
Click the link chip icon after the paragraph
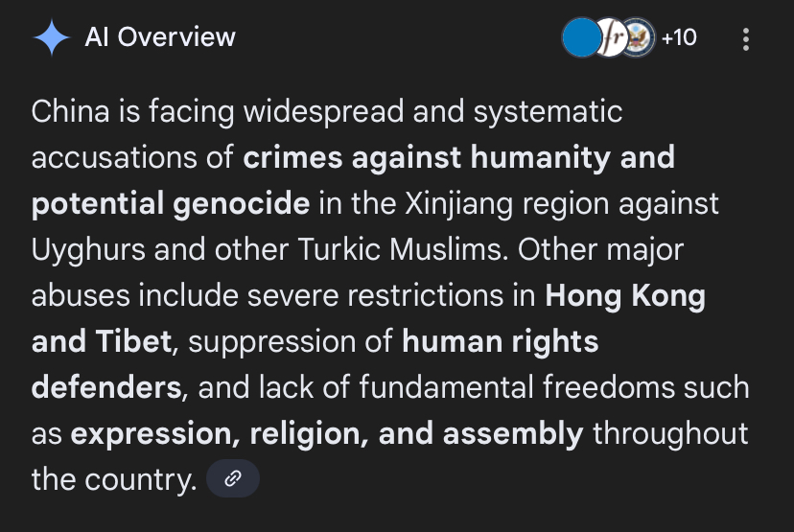(233, 479)
